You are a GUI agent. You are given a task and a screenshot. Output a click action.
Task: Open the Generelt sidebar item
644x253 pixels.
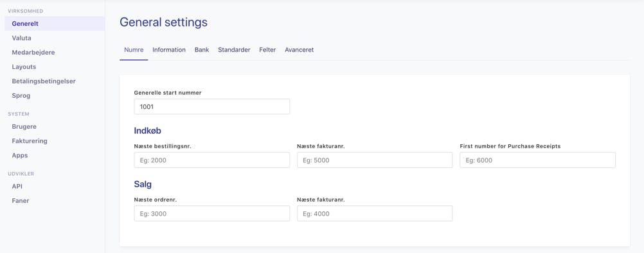pyautogui.click(x=55, y=23)
